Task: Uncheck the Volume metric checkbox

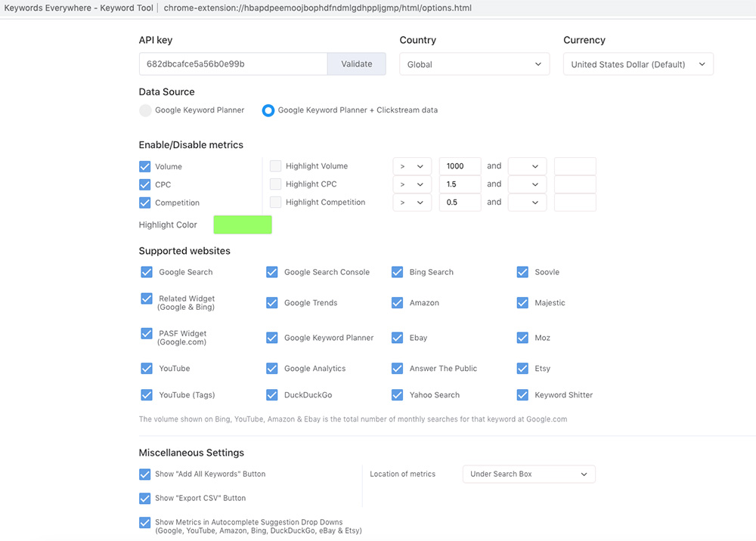Action: (145, 166)
